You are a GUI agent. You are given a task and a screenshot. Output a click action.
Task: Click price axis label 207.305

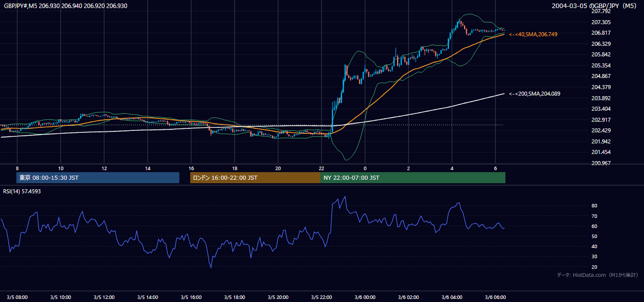601,22
